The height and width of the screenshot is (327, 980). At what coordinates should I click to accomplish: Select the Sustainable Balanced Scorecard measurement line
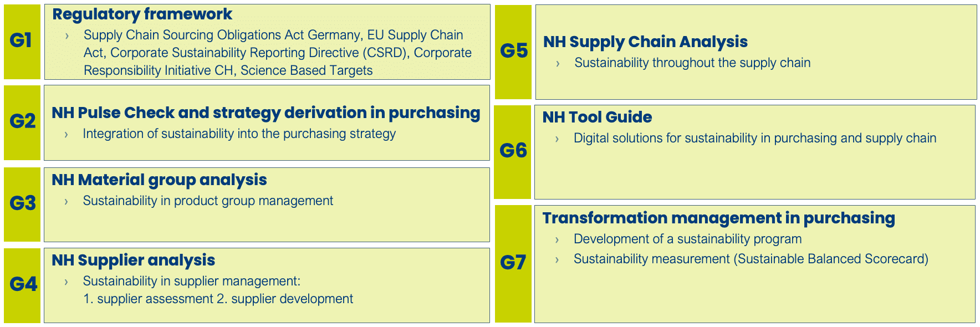(x=751, y=259)
